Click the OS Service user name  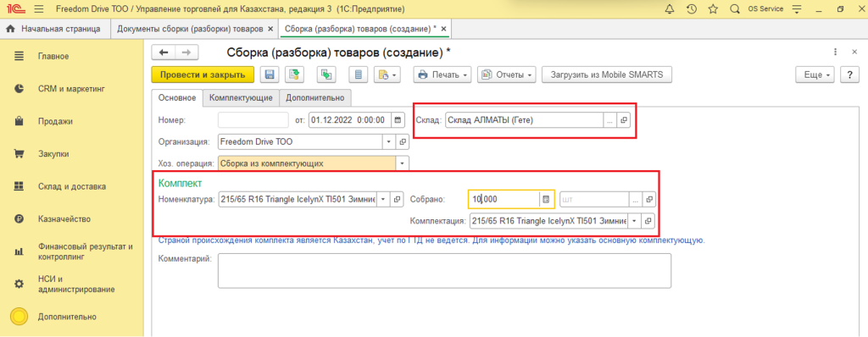[765, 9]
